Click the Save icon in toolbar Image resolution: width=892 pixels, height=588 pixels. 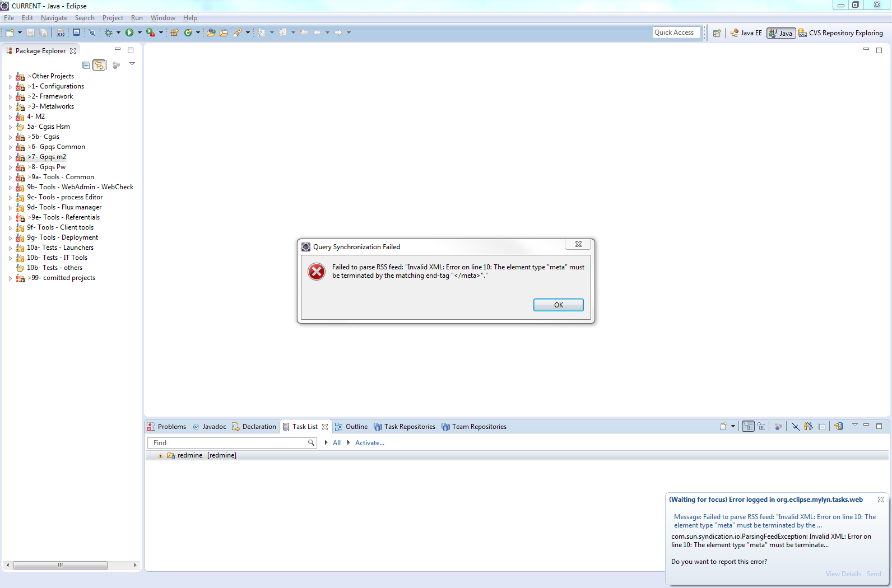(30, 32)
